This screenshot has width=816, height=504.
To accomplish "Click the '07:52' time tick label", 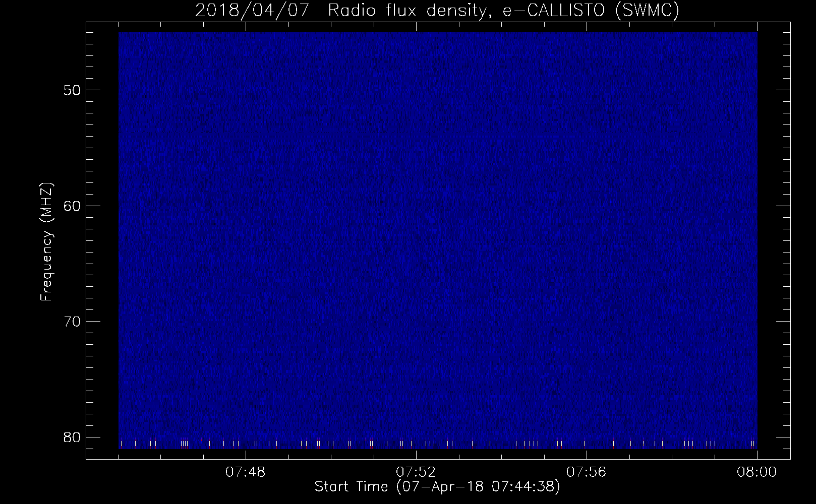I will 416,472.
